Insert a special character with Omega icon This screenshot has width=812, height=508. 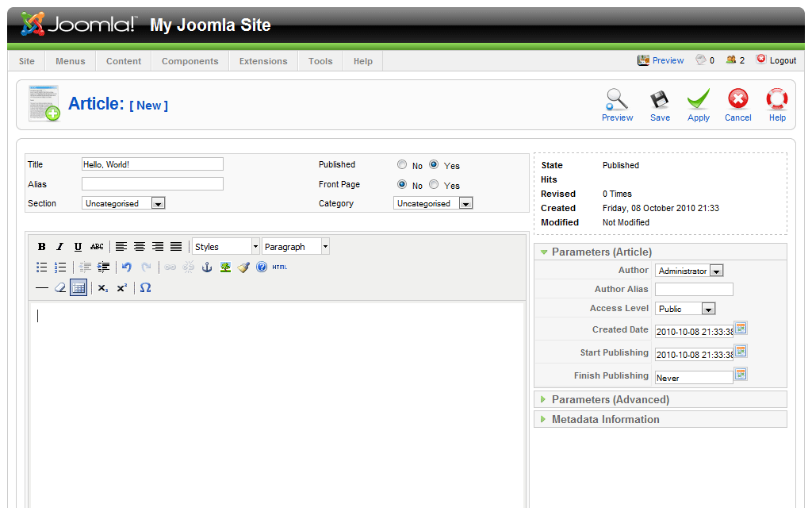[145, 288]
